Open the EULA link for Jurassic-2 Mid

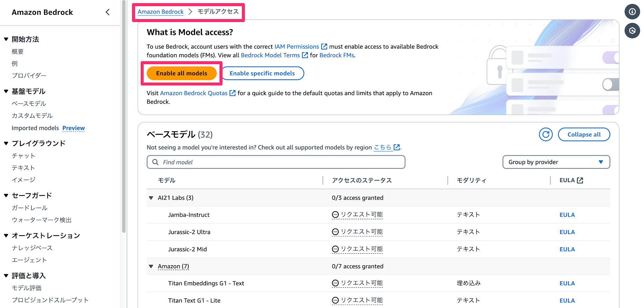pyautogui.click(x=567, y=249)
